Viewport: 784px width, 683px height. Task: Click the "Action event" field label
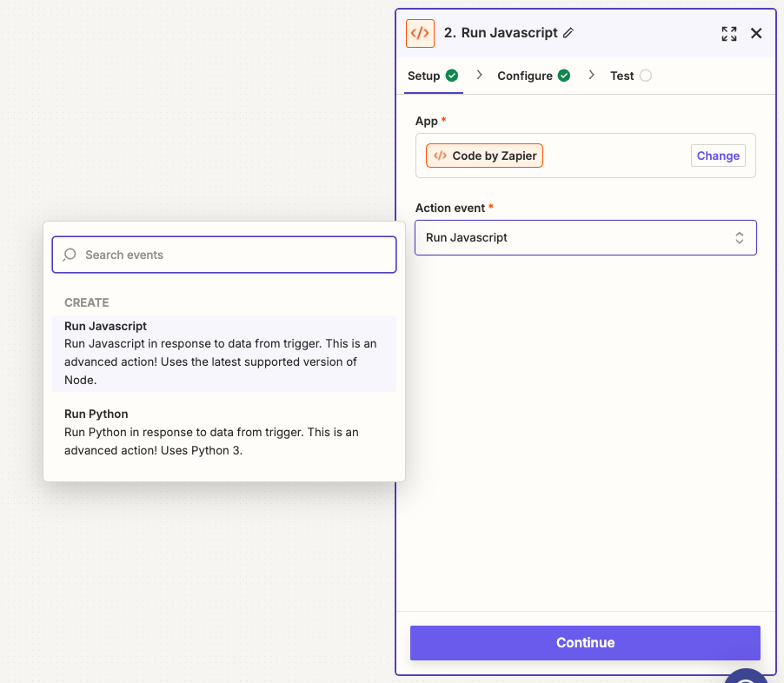tap(450, 208)
